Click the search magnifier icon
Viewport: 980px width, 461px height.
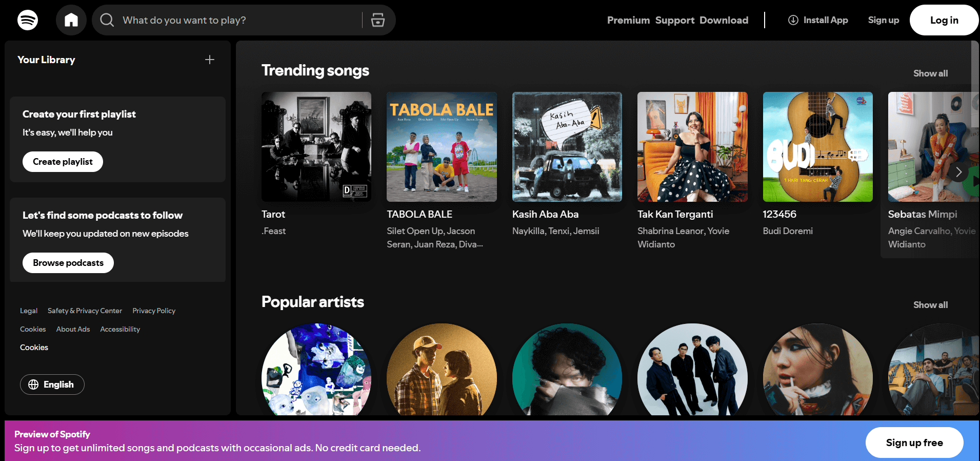click(107, 20)
